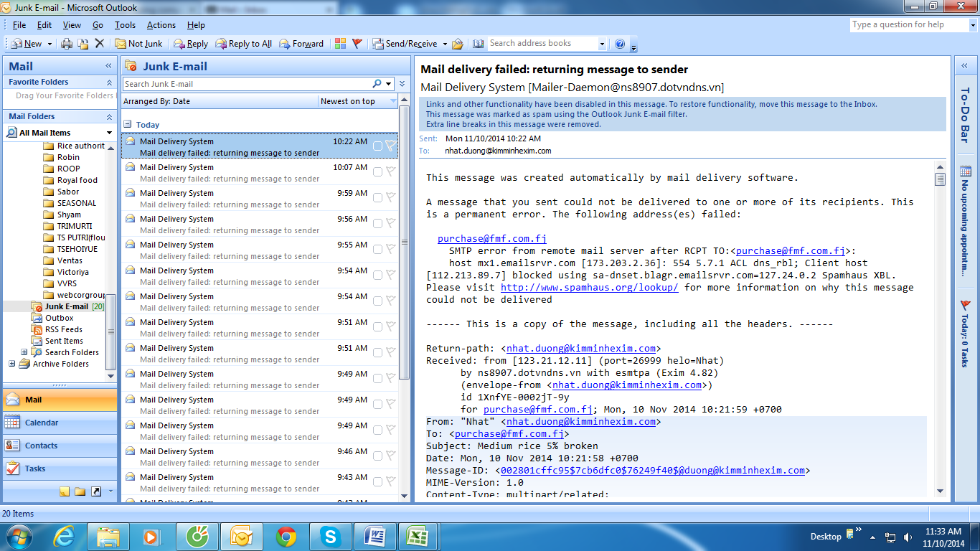Mark the selected message as Not Junk
Image resolution: width=980 pixels, height=551 pixels.
[138, 44]
